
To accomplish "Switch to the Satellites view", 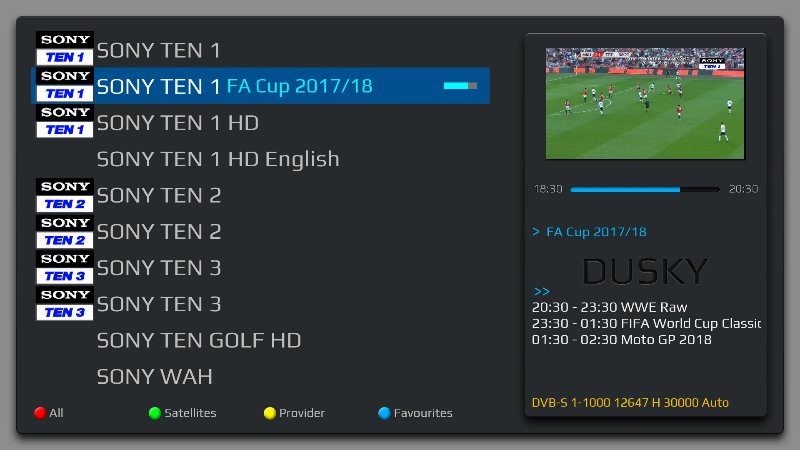I will 190,413.
